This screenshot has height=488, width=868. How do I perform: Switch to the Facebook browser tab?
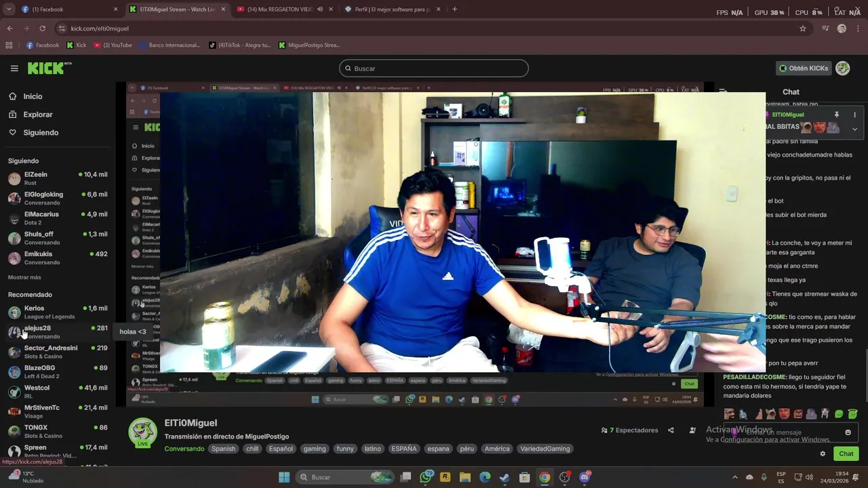tap(68, 9)
